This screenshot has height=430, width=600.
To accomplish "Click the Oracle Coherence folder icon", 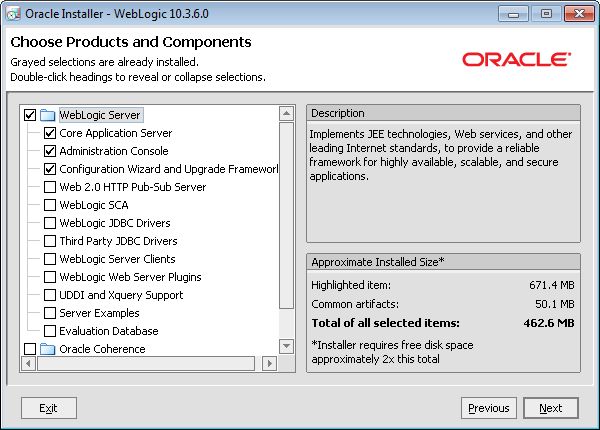I will pyautogui.click(x=47, y=349).
